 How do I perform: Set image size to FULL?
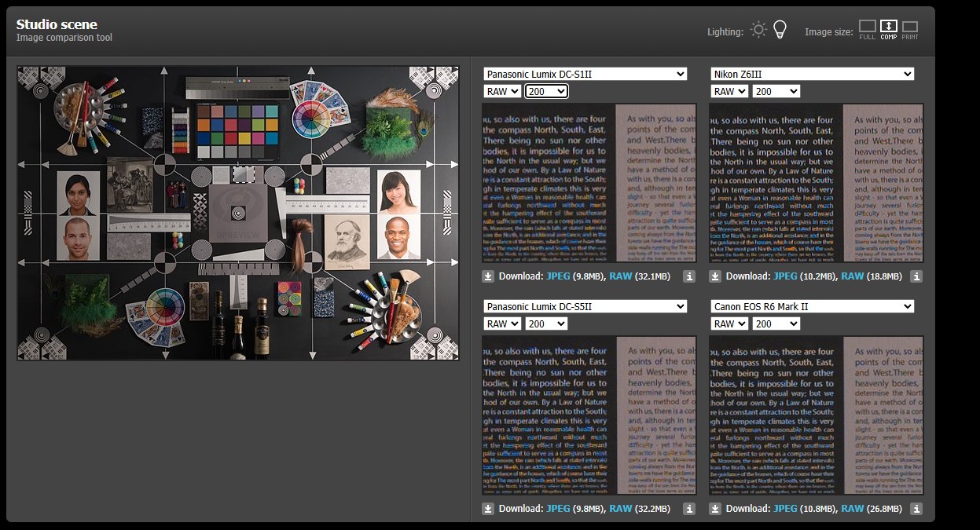[x=867, y=30]
